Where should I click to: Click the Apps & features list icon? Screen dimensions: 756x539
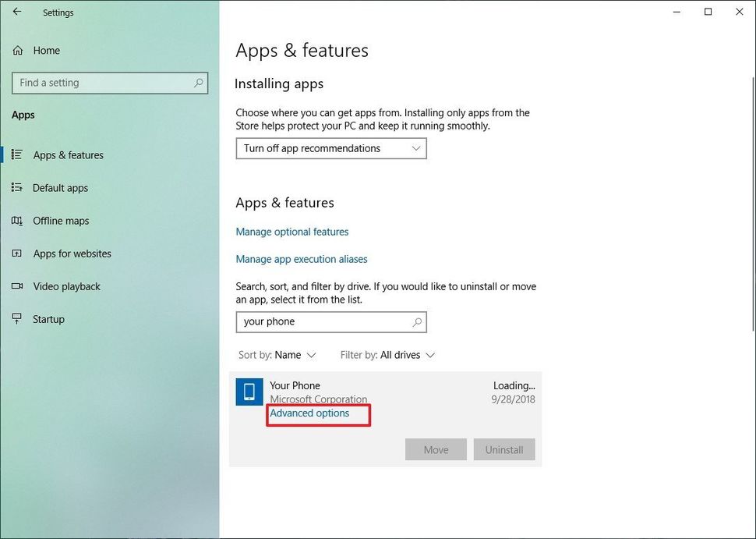coord(17,154)
